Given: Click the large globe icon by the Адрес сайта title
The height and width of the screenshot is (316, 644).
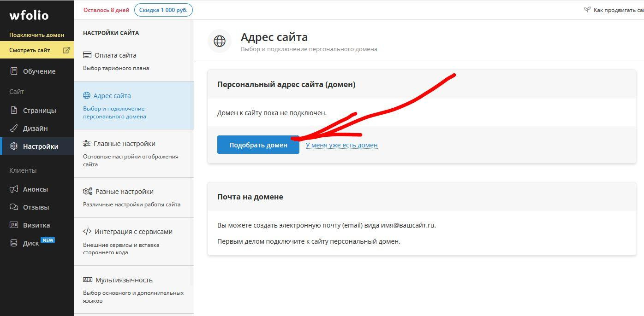Looking at the screenshot, I should [x=220, y=41].
